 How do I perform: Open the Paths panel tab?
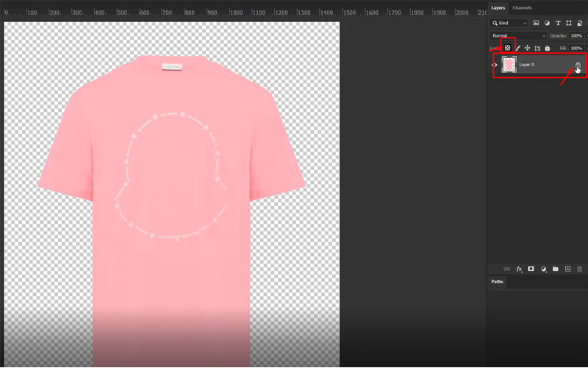(497, 282)
